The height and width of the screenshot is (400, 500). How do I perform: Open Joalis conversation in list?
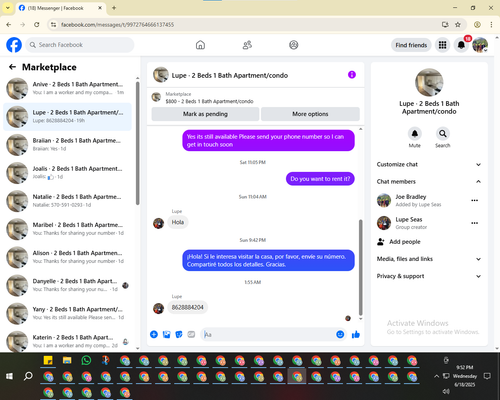pos(67,173)
